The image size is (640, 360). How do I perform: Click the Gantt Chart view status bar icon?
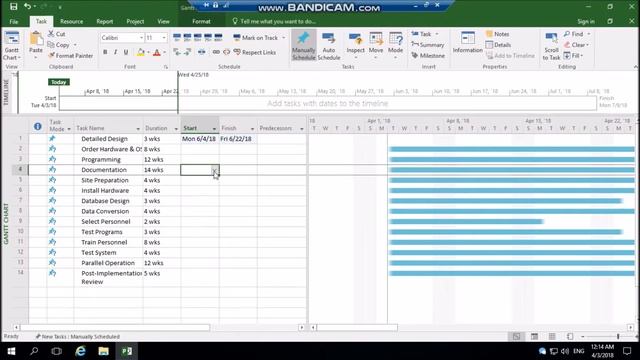coord(516,336)
